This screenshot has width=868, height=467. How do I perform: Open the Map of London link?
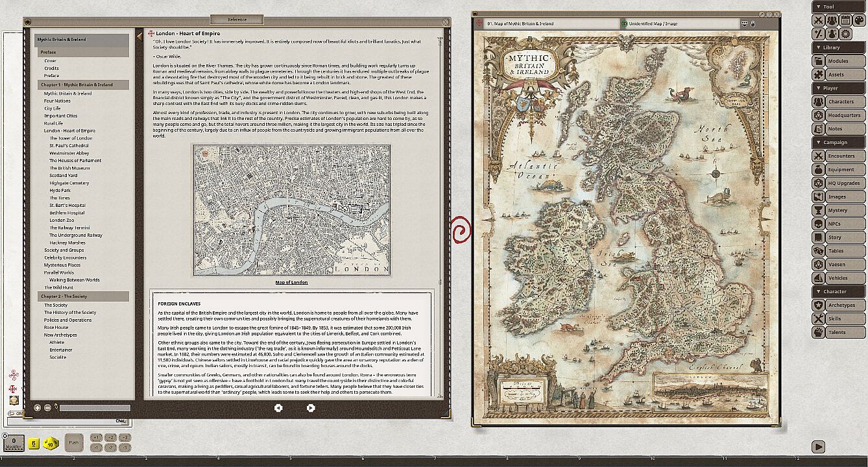(291, 283)
